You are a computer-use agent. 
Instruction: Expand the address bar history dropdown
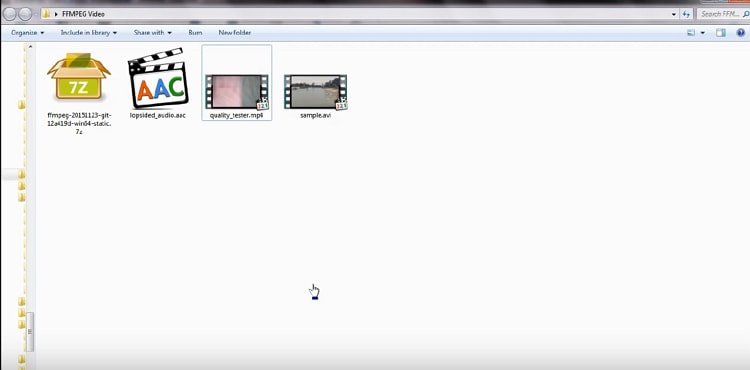pyautogui.click(x=673, y=14)
